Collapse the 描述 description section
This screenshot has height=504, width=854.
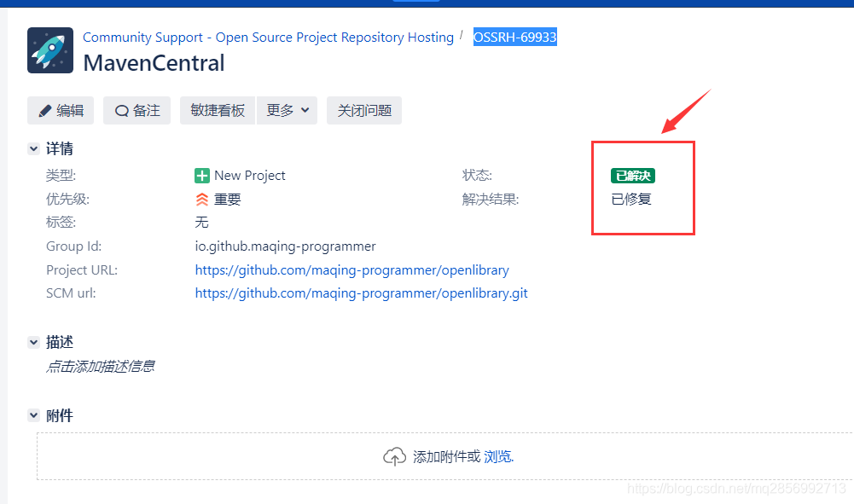click(x=34, y=342)
